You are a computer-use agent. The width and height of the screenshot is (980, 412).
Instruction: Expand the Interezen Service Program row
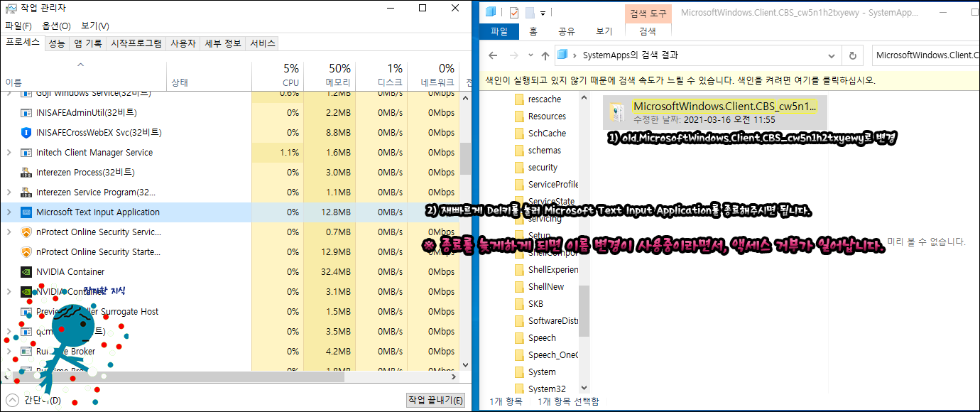pos(9,192)
